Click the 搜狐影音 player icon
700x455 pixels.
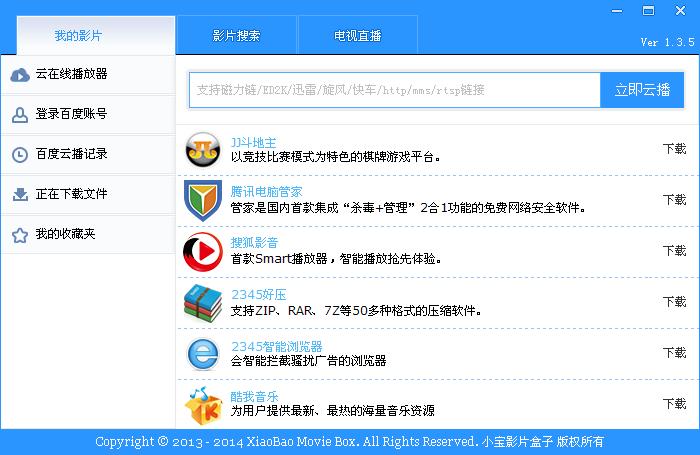[x=203, y=251]
